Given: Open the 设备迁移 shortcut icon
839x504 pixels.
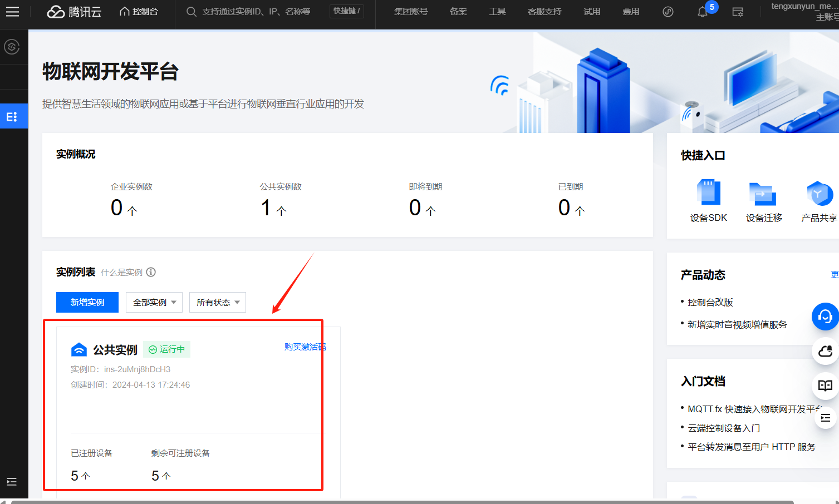Looking at the screenshot, I should point(763,194).
